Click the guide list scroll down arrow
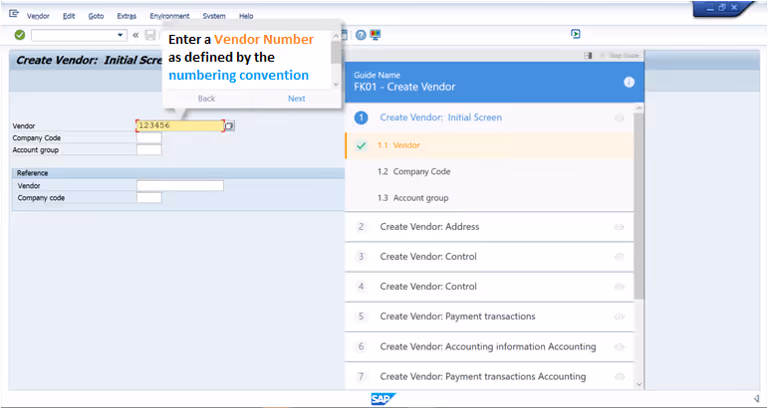 [639, 384]
